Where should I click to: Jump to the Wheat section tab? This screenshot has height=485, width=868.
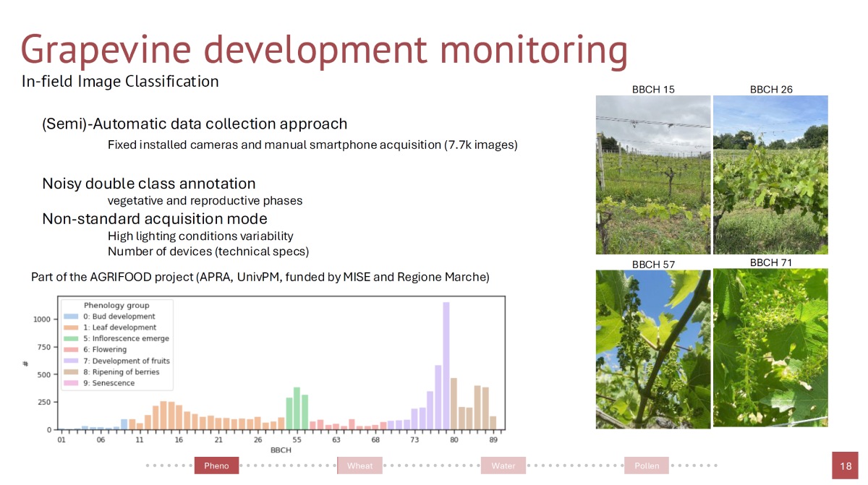tap(359, 465)
